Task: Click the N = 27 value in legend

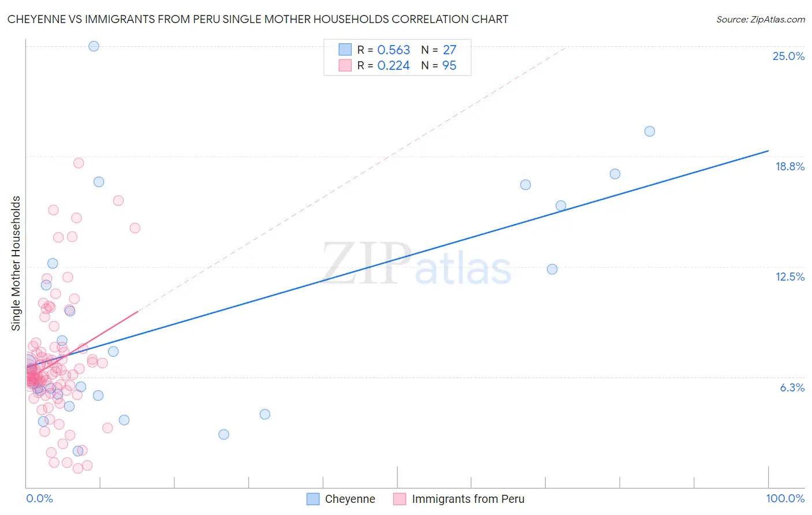Action: [439, 50]
